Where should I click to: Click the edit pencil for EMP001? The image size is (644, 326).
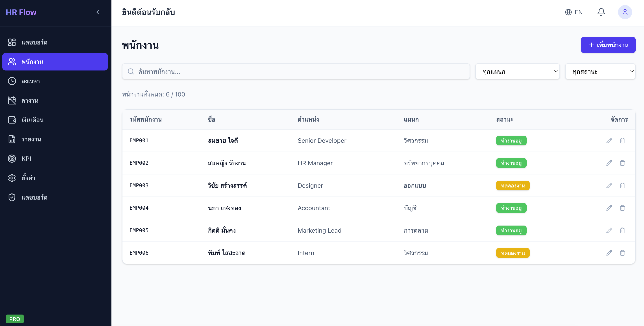click(609, 141)
